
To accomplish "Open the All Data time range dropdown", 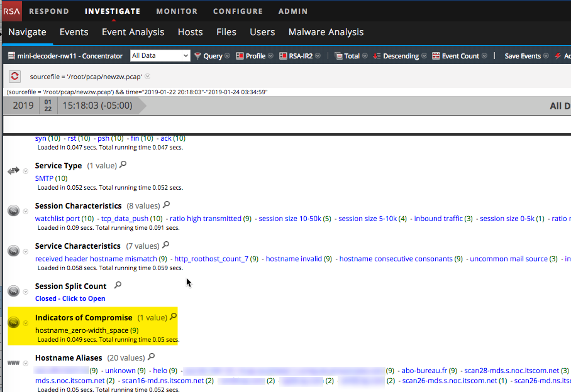I will pyautogui.click(x=160, y=56).
